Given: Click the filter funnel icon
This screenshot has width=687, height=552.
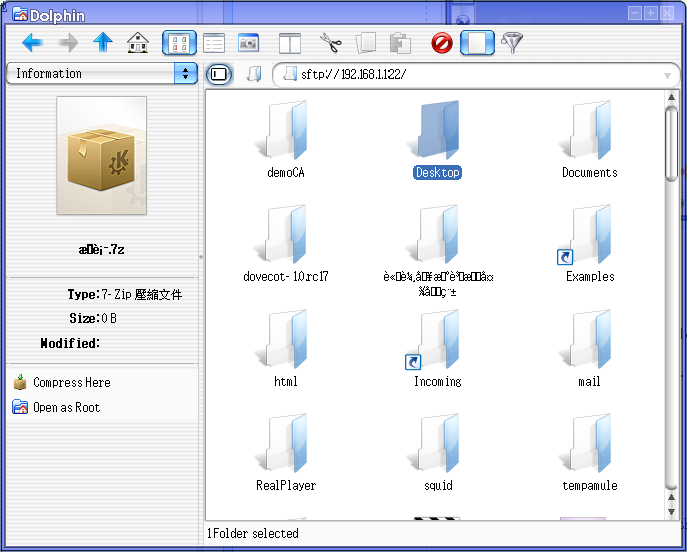Looking at the screenshot, I should (512, 43).
